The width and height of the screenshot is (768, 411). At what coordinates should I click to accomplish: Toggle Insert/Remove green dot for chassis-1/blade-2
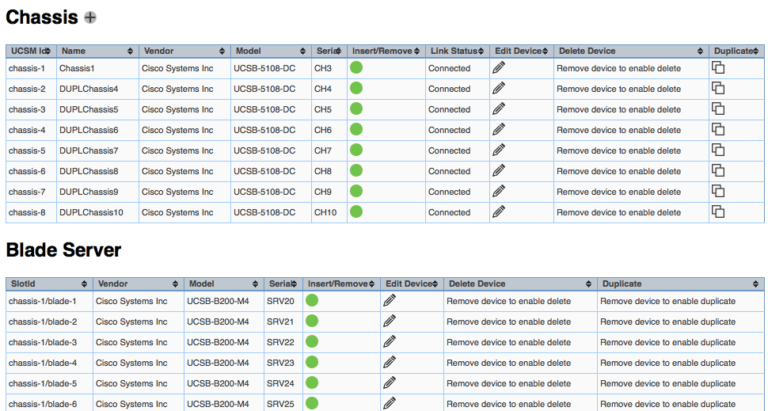[x=312, y=321]
